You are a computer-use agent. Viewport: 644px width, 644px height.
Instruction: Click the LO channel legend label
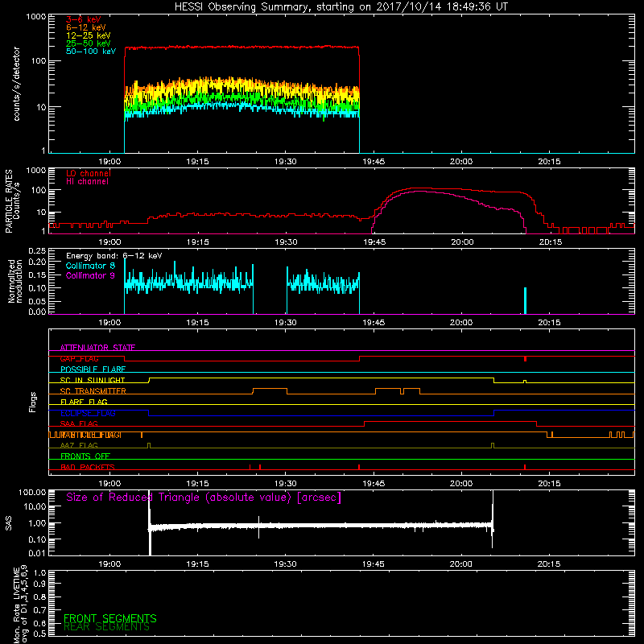[89, 173]
